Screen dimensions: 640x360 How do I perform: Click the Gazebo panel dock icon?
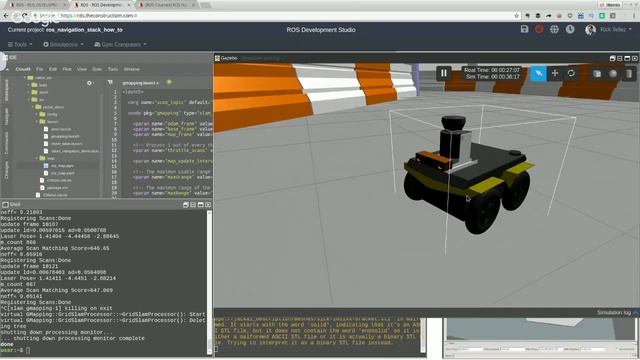[x=612, y=58]
